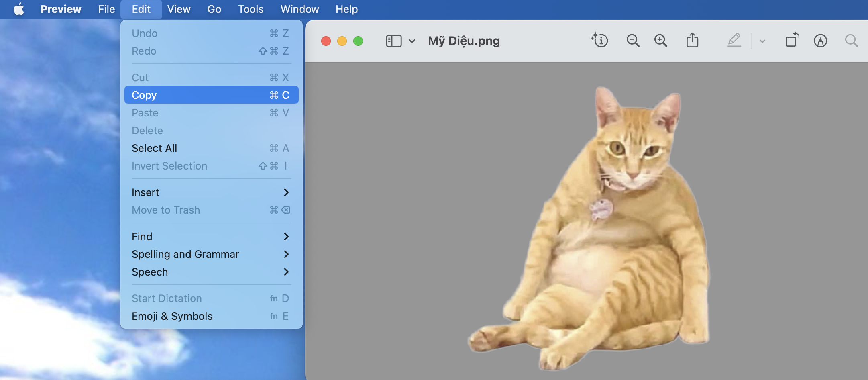Expand the highlight options dropdown arrow
The image size is (868, 380).
pyautogui.click(x=762, y=41)
